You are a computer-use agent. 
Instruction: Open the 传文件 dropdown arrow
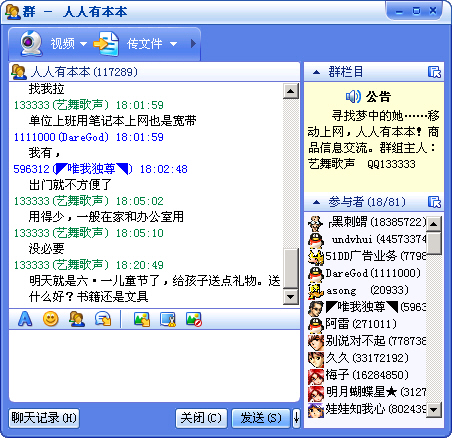tap(173, 44)
